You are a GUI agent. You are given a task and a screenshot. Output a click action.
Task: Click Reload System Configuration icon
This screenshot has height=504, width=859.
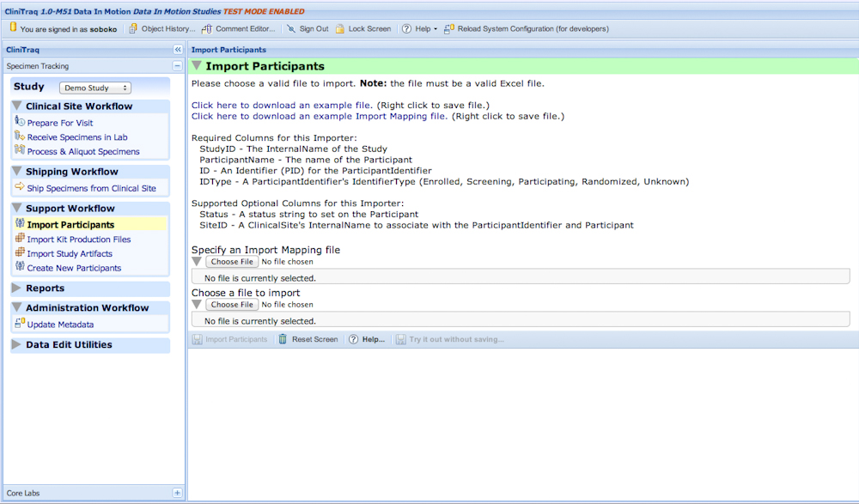tap(449, 29)
